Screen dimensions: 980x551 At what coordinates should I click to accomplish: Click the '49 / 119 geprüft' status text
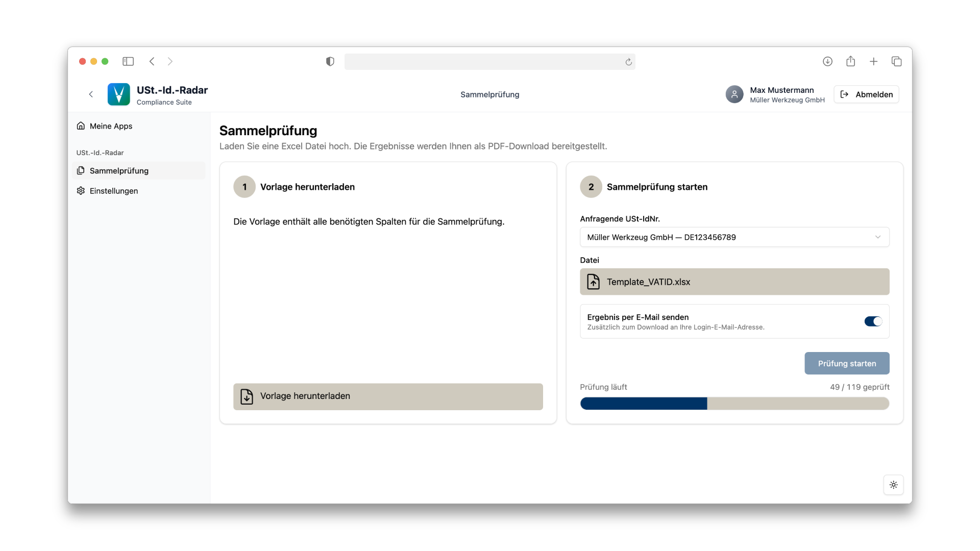[860, 387]
